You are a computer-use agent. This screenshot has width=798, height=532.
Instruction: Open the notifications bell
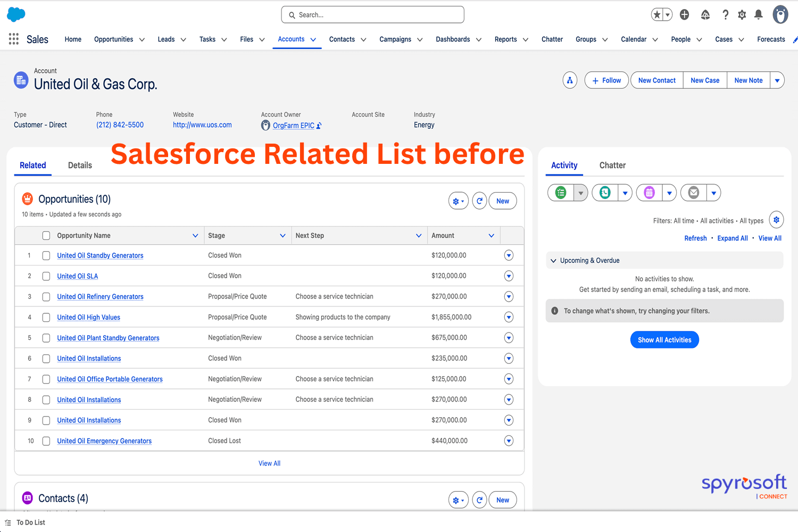pyautogui.click(x=759, y=15)
